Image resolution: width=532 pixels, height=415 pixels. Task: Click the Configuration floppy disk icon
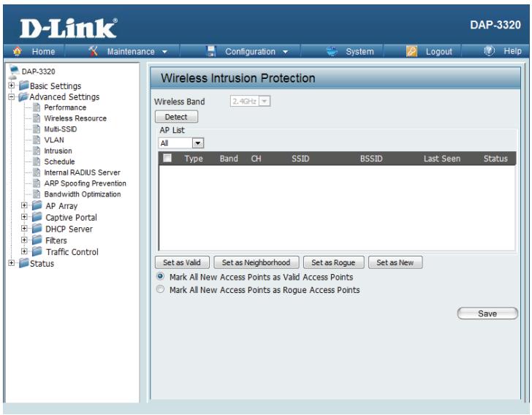point(211,51)
